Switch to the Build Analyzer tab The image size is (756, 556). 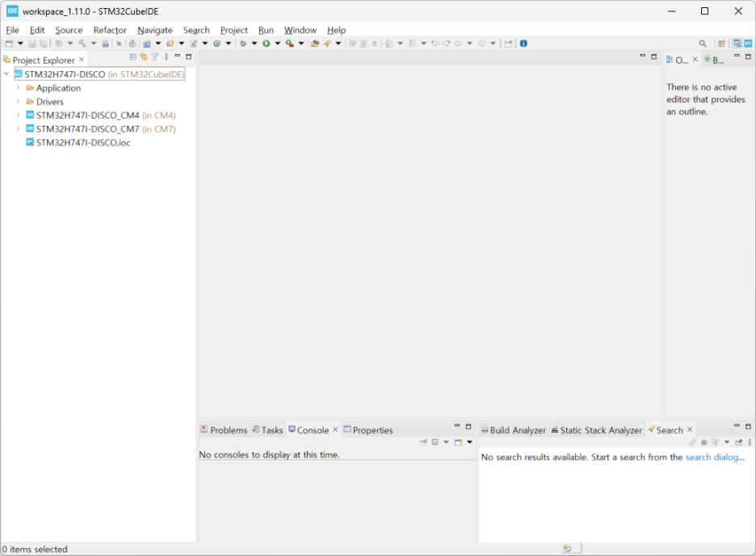[514, 430]
